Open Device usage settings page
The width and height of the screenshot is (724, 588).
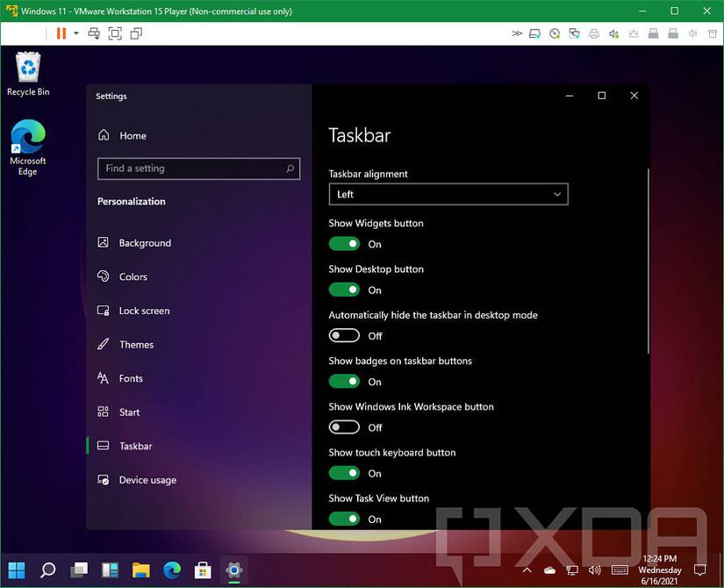tap(137, 480)
